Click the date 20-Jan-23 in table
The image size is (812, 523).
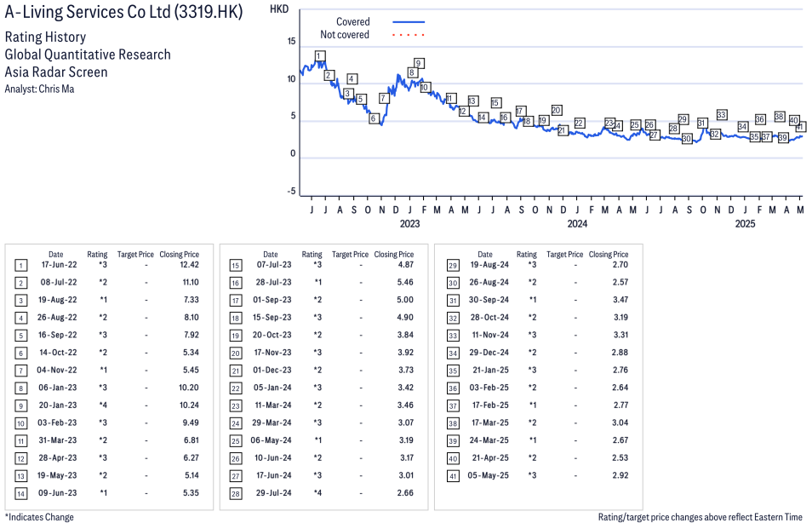(58, 405)
